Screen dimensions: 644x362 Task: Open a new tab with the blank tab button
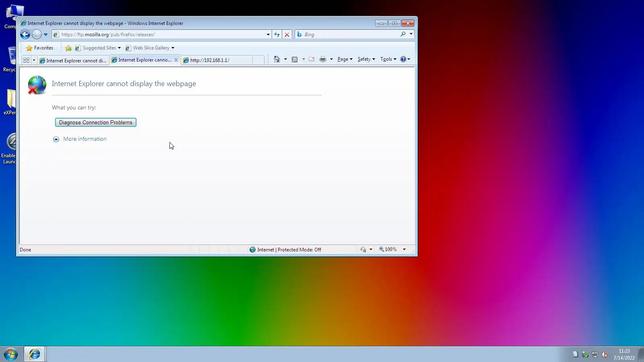click(258, 60)
